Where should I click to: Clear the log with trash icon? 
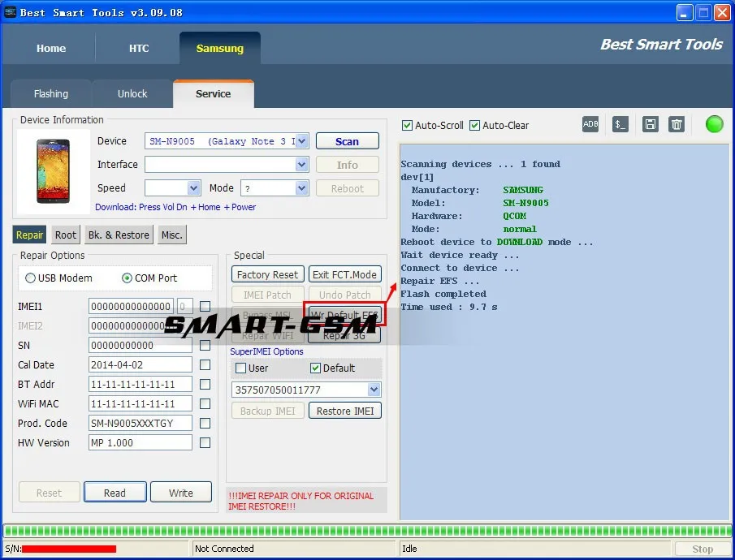coord(677,124)
